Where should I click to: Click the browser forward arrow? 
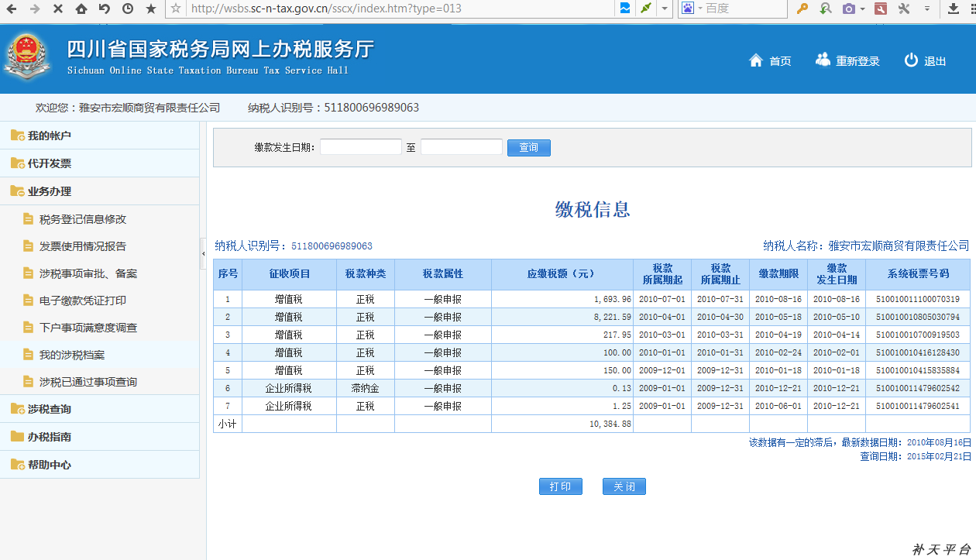(35, 9)
